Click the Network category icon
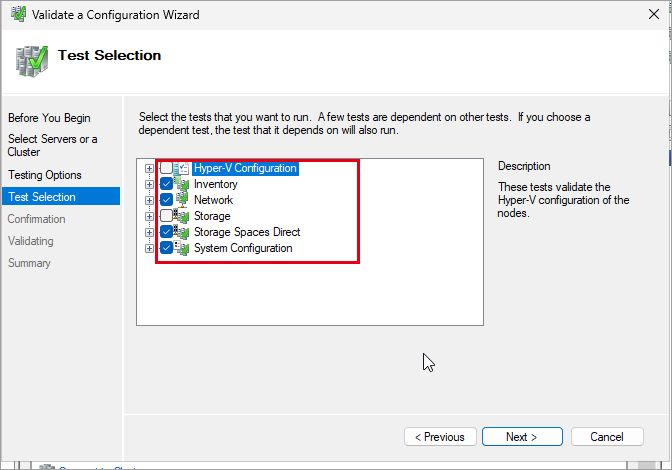Image resolution: width=672 pixels, height=470 pixels. click(x=182, y=200)
